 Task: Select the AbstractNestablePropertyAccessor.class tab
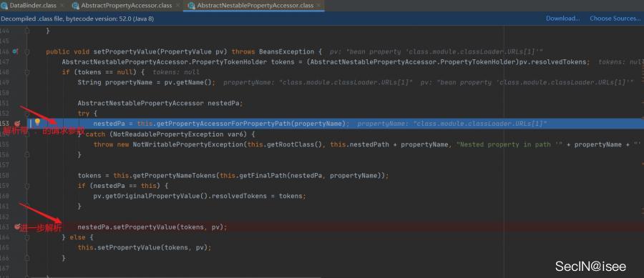point(255,6)
